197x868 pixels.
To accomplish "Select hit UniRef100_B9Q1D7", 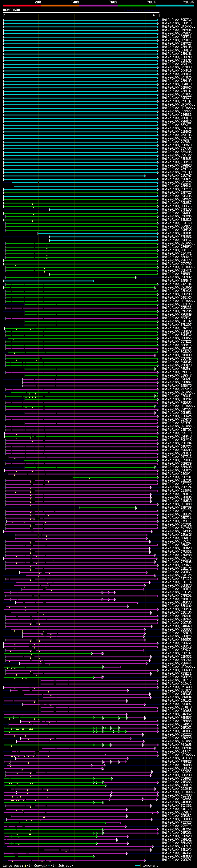I will (177, 653).
